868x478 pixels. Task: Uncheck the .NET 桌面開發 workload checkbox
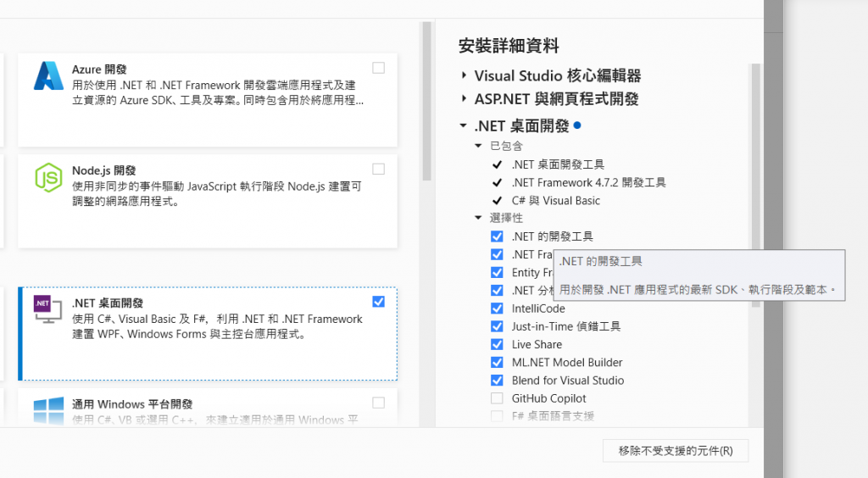[x=379, y=302]
